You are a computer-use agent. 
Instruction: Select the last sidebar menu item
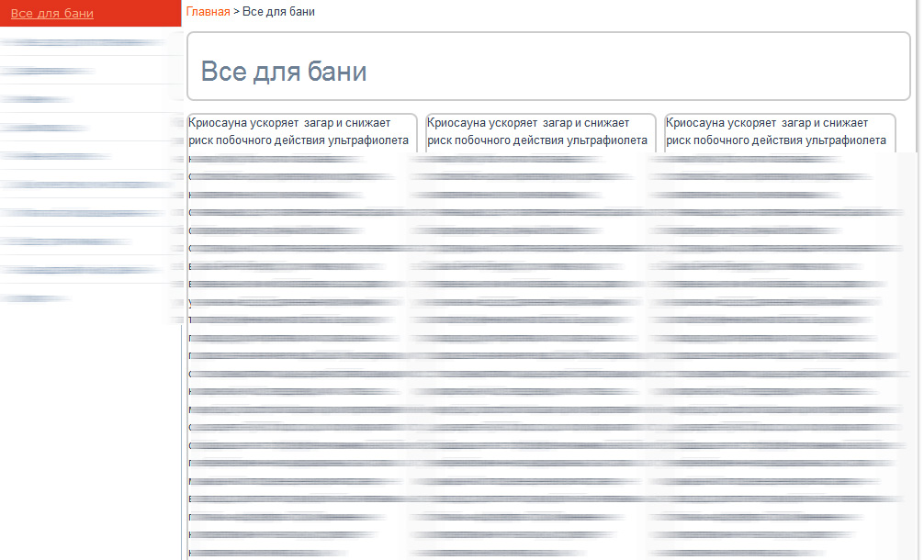tap(35, 298)
